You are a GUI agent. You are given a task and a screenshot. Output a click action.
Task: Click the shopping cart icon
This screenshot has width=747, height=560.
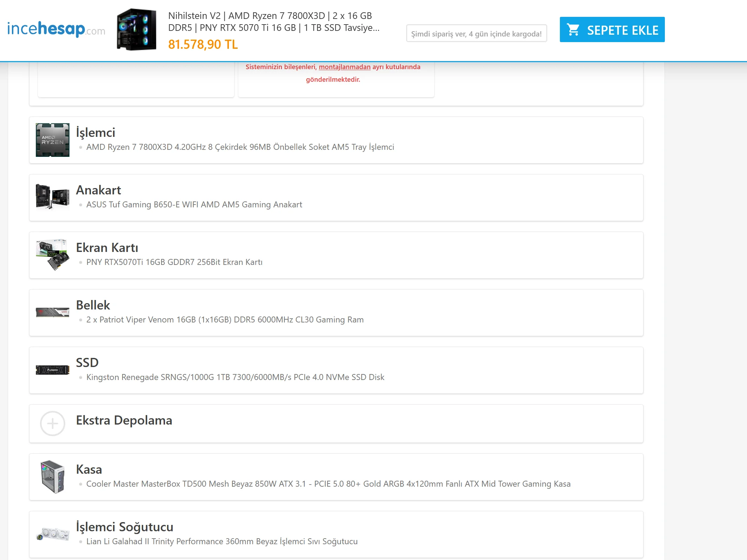(x=573, y=30)
